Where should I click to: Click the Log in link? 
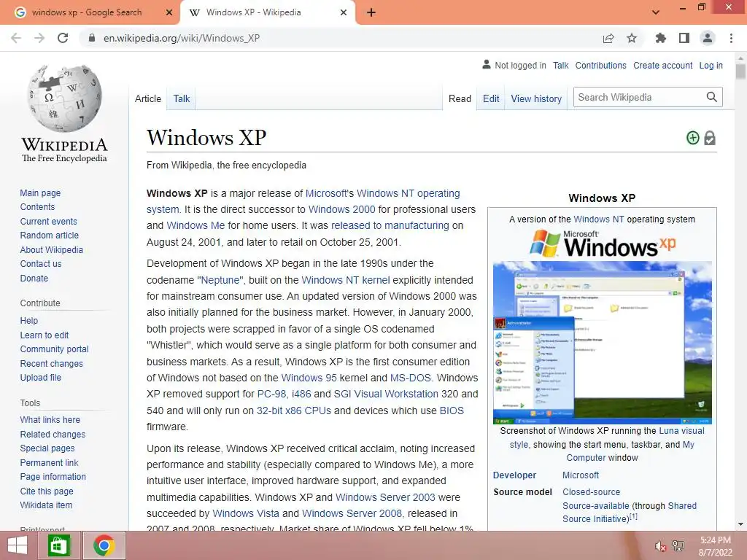click(711, 65)
